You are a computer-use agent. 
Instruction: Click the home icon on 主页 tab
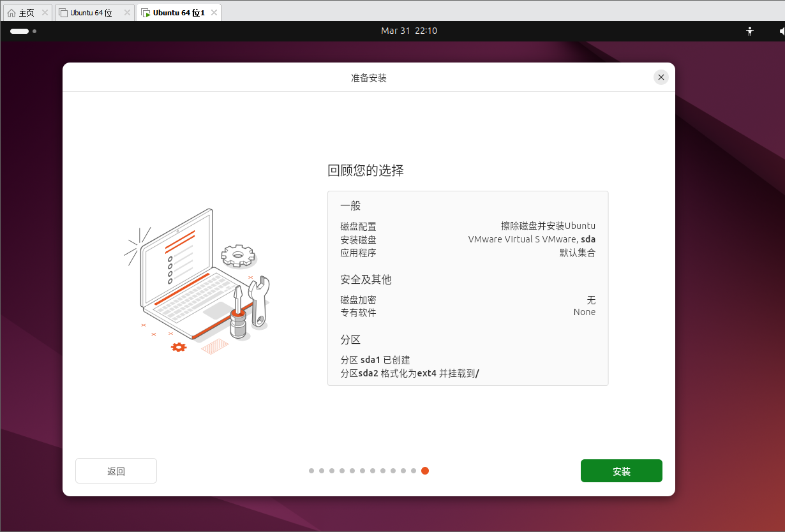[11, 13]
